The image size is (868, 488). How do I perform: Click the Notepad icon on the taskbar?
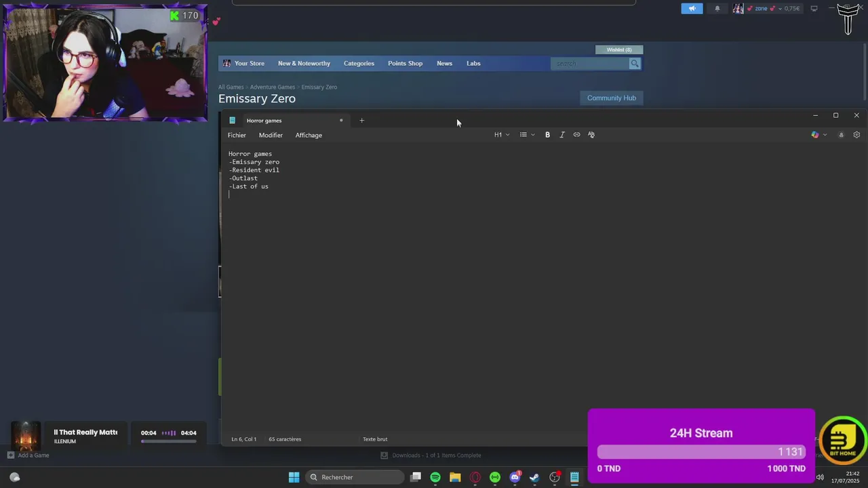coord(574,477)
